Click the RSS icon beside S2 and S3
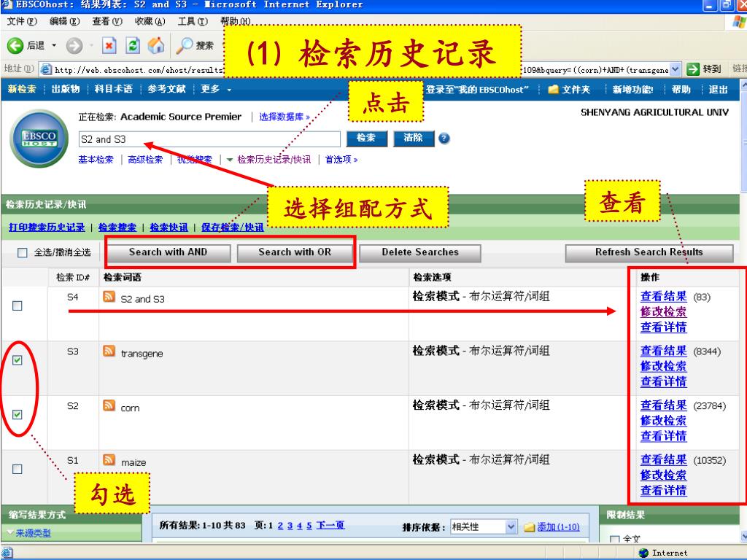Viewport: 747px width, 560px height. [109, 297]
